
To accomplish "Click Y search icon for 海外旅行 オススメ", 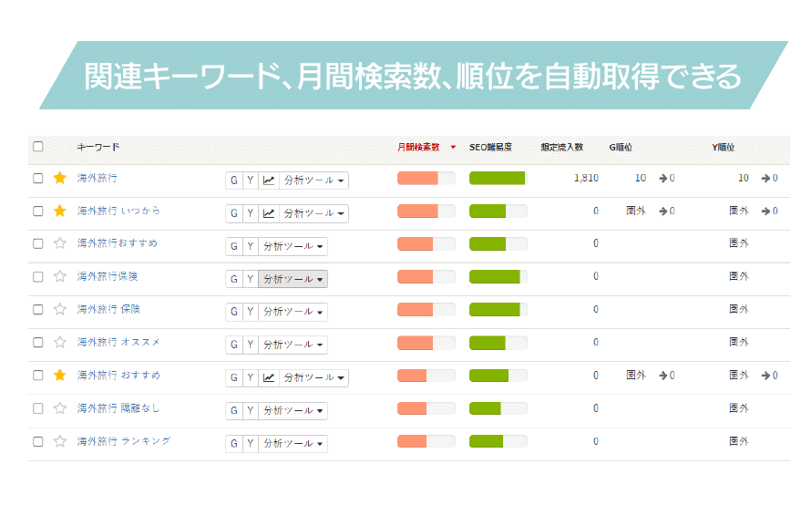I will pos(250,345).
